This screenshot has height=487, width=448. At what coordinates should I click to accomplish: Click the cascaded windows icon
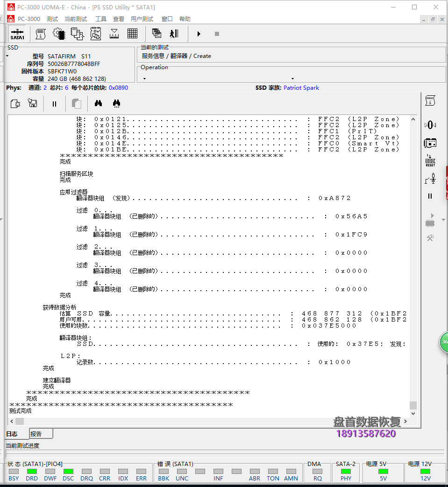156,33
